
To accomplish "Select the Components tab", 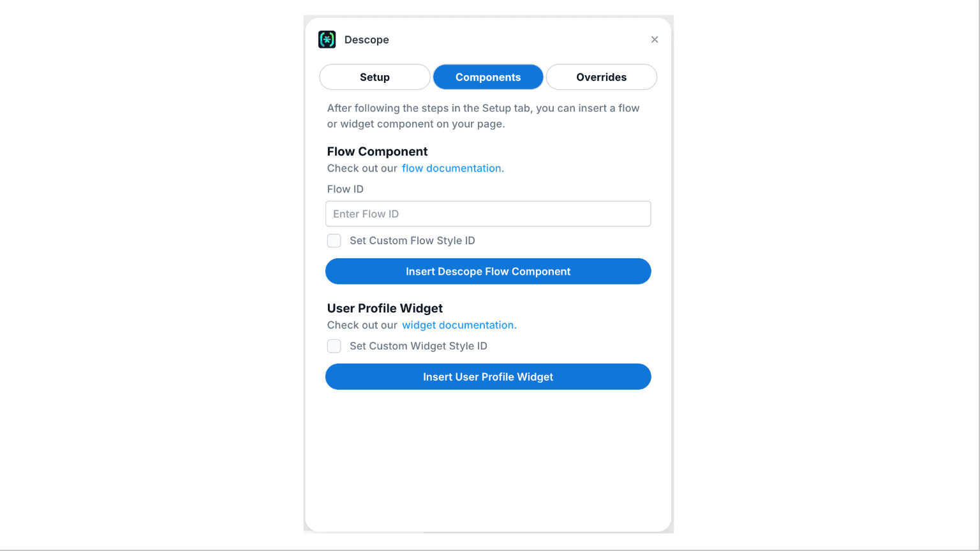I will 488,77.
